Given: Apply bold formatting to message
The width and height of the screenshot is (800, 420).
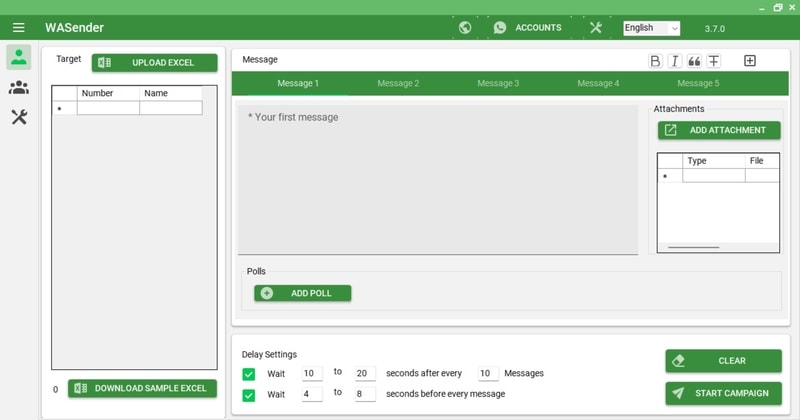Looking at the screenshot, I should tap(655, 61).
